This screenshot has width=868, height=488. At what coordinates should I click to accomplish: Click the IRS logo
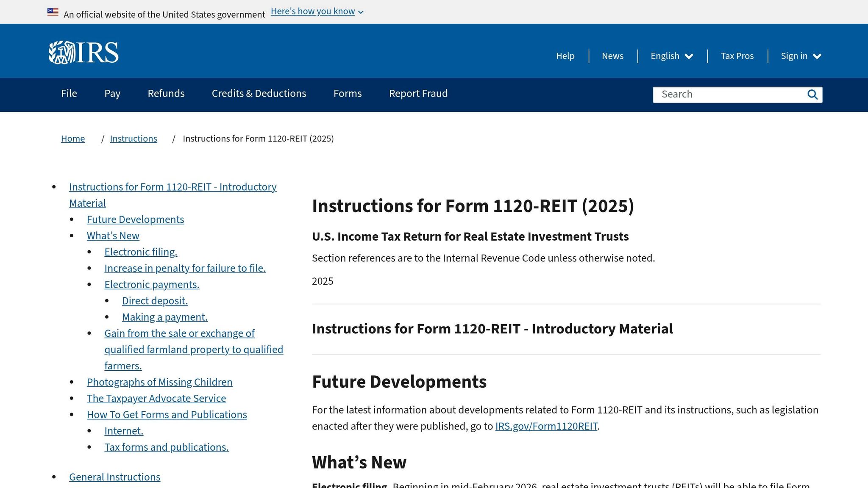83,53
